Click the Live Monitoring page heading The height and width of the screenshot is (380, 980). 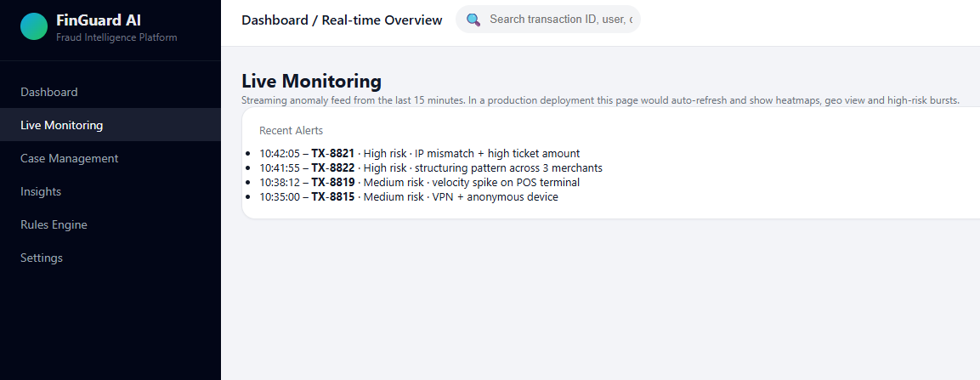[311, 82]
